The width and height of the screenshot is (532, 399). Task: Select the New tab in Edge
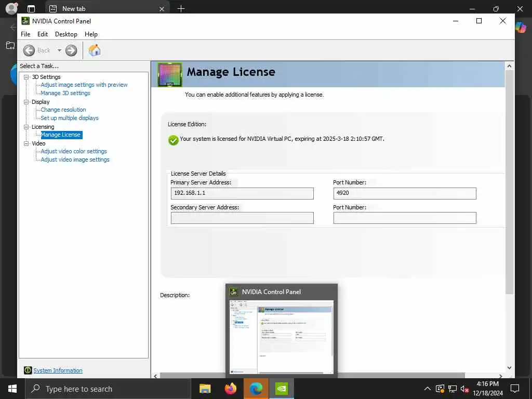pyautogui.click(x=107, y=8)
